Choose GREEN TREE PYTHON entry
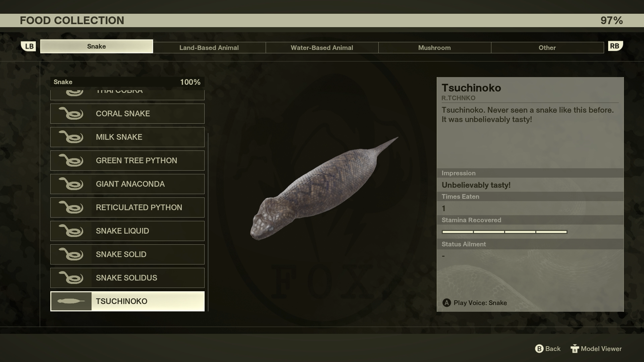 pyautogui.click(x=127, y=160)
